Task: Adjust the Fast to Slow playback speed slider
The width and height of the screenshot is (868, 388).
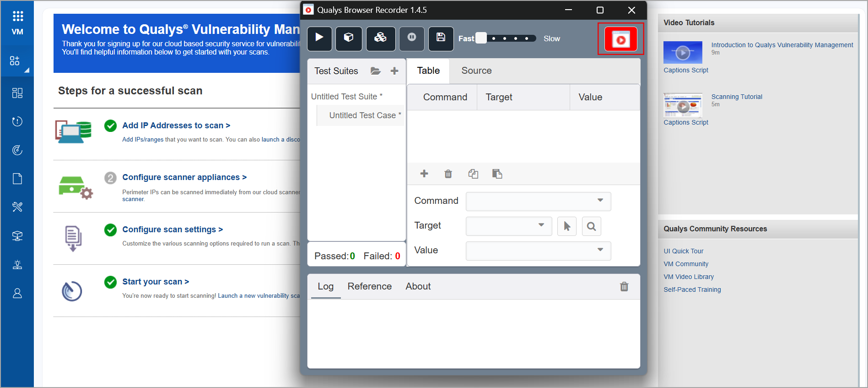Action: pyautogui.click(x=506, y=38)
